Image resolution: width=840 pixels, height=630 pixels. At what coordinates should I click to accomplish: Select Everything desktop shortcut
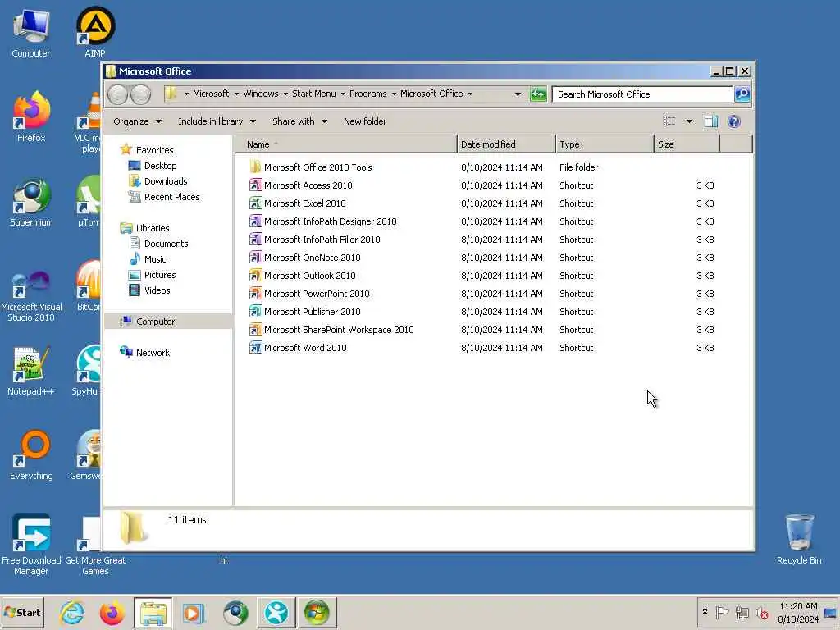31,455
